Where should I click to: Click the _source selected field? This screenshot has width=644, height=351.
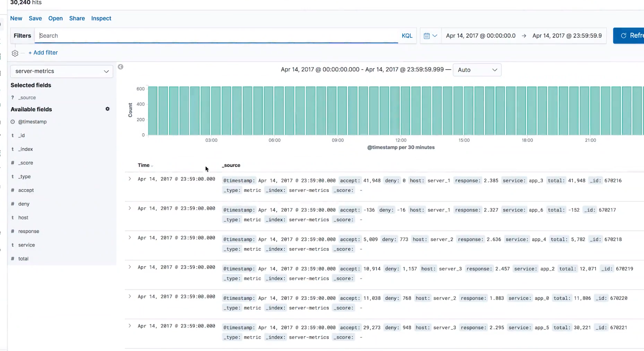coord(27,98)
